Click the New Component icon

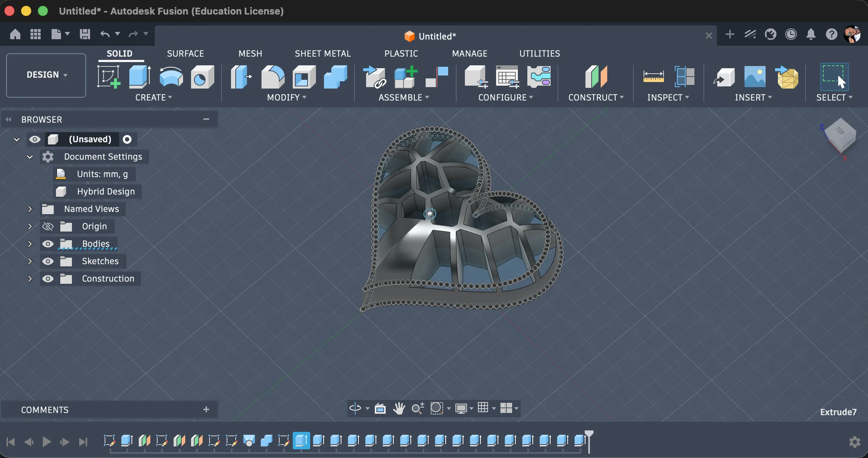point(405,77)
